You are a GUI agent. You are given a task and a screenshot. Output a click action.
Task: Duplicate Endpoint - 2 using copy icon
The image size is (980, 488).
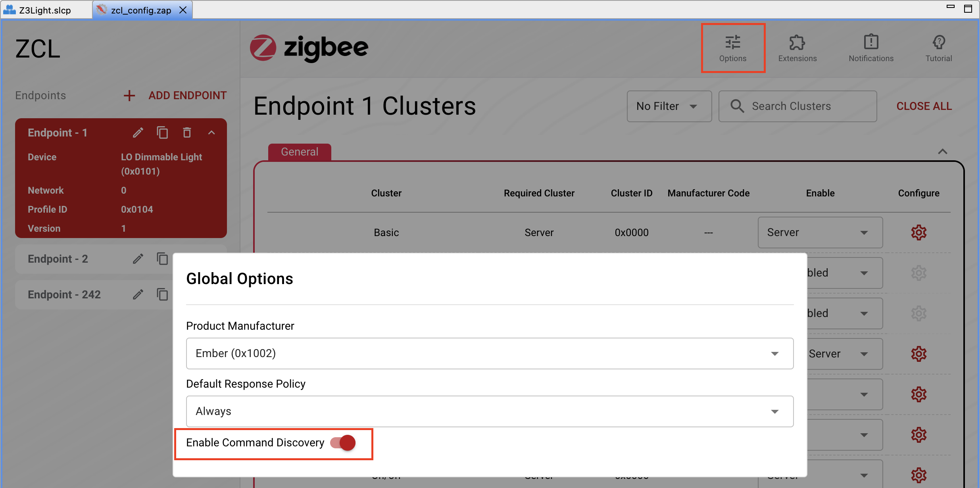pyautogui.click(x=162, y=259)
